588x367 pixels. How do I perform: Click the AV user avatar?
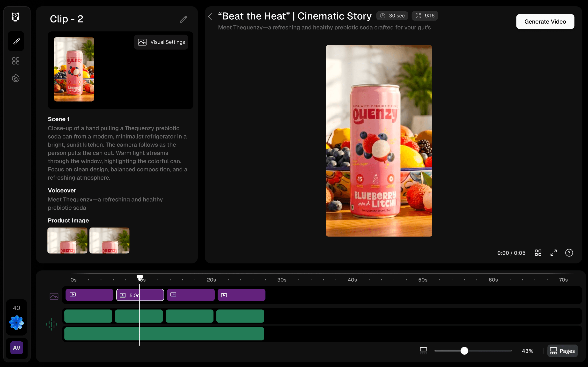[x=16, y=348]
